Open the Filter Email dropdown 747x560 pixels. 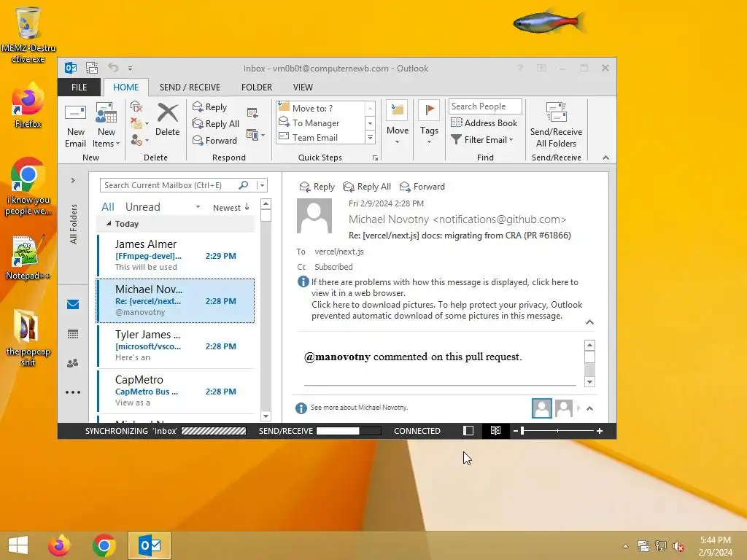482,139
